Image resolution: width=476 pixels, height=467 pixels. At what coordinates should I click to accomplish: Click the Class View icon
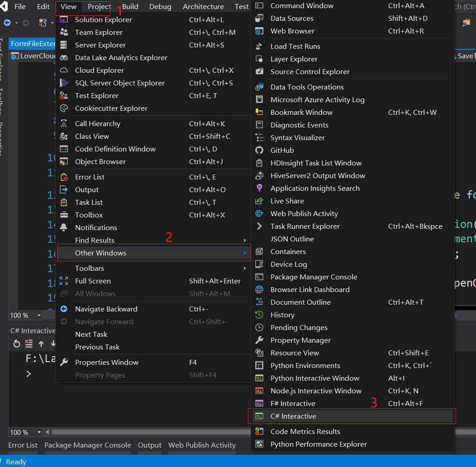tap(64, 137)
